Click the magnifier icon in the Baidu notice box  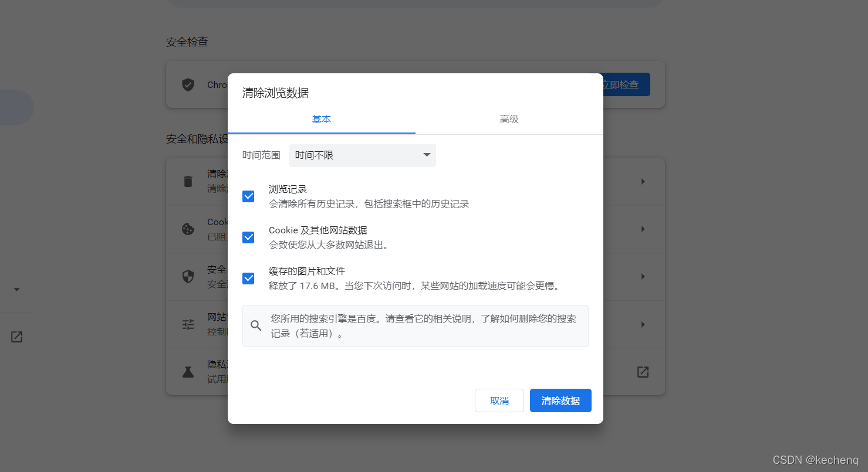255,325
